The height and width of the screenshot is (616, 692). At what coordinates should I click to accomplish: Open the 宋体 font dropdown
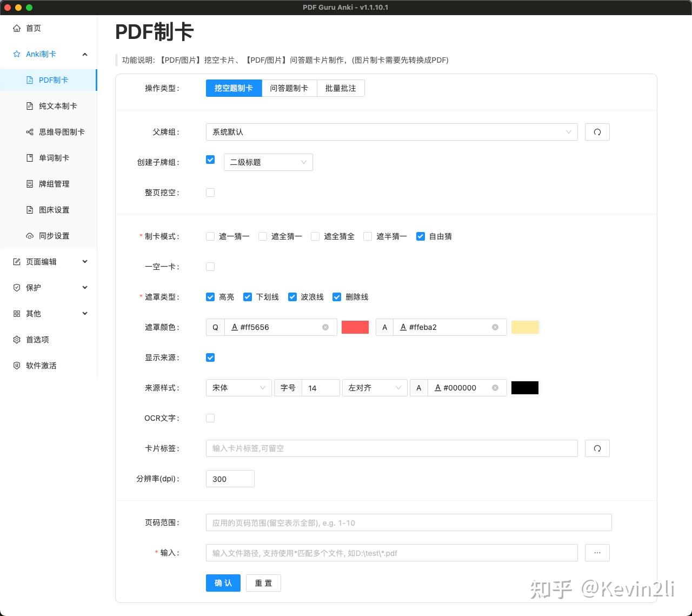pyautogui.click(x=238, y=388)
